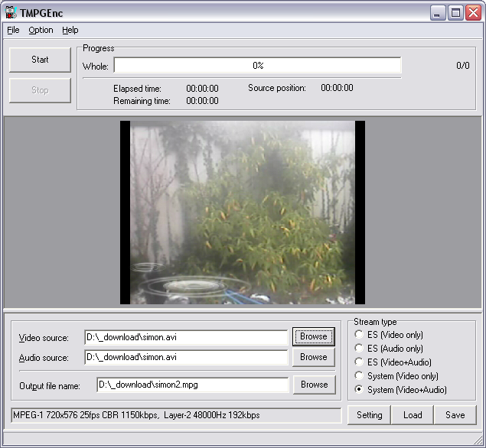Click the 0/0 frame counter
This screenshot has height=448, width=486.
click(463, 66)
